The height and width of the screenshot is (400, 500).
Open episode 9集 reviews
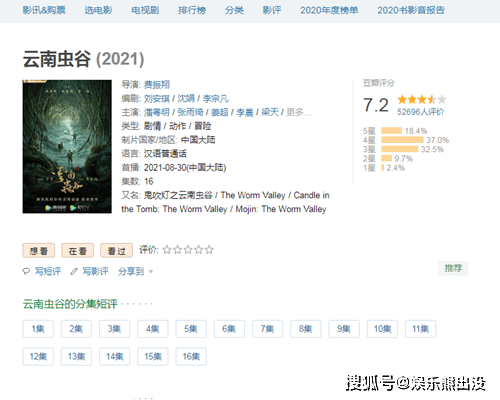344,329
